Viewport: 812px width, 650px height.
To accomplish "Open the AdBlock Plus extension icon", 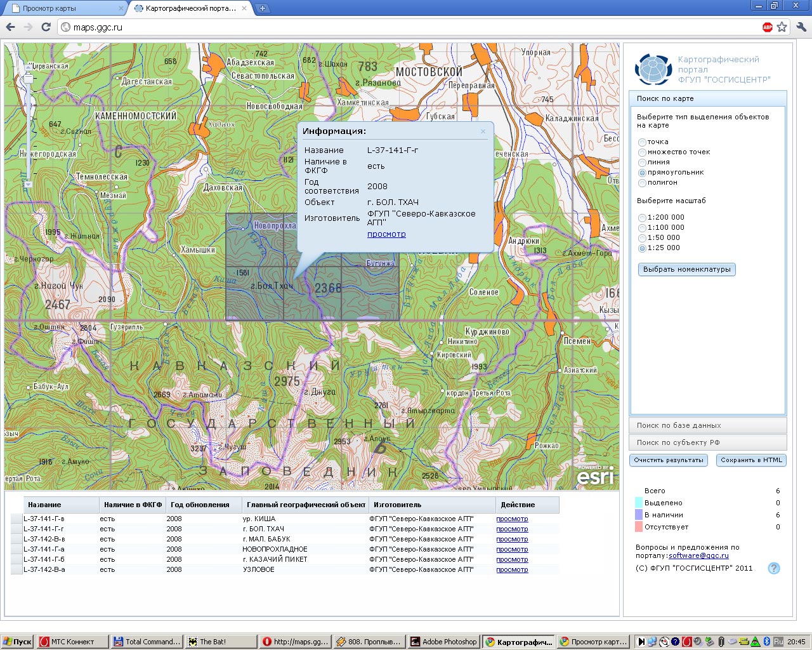I will 767,27.
